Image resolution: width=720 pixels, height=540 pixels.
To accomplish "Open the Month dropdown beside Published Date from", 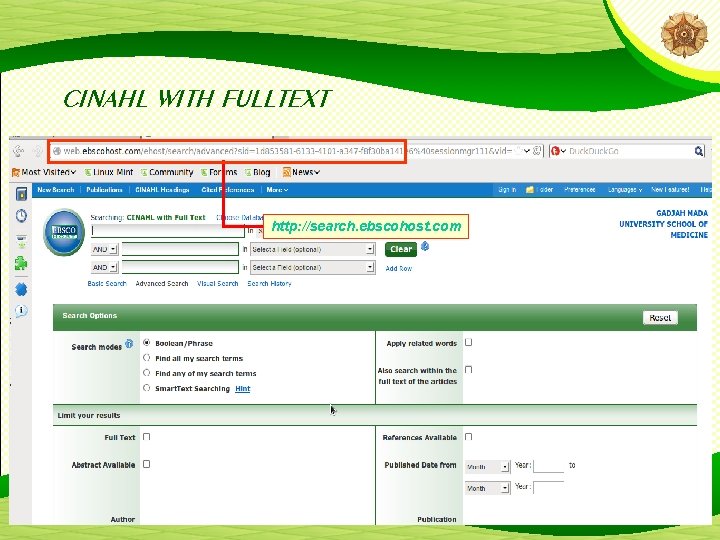I will pos(487,467).
